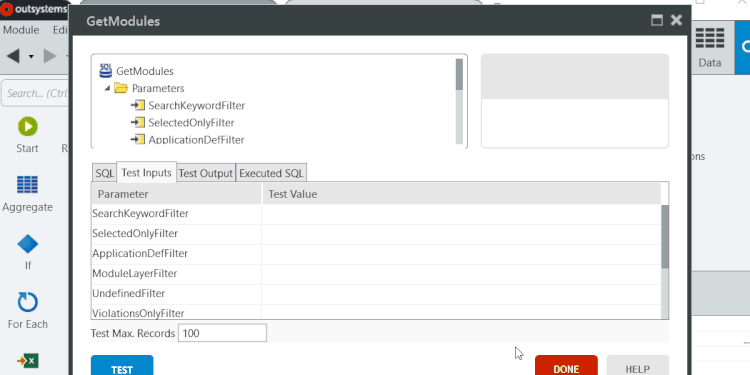This screenshot has height=375, width=750.
Task: Open the back navigation history dropdown
Action: [31, 56]
